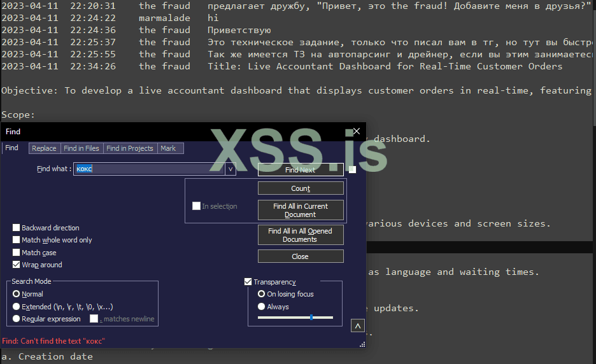Click the 'a. Creation date' line

[x=47, y=356]
